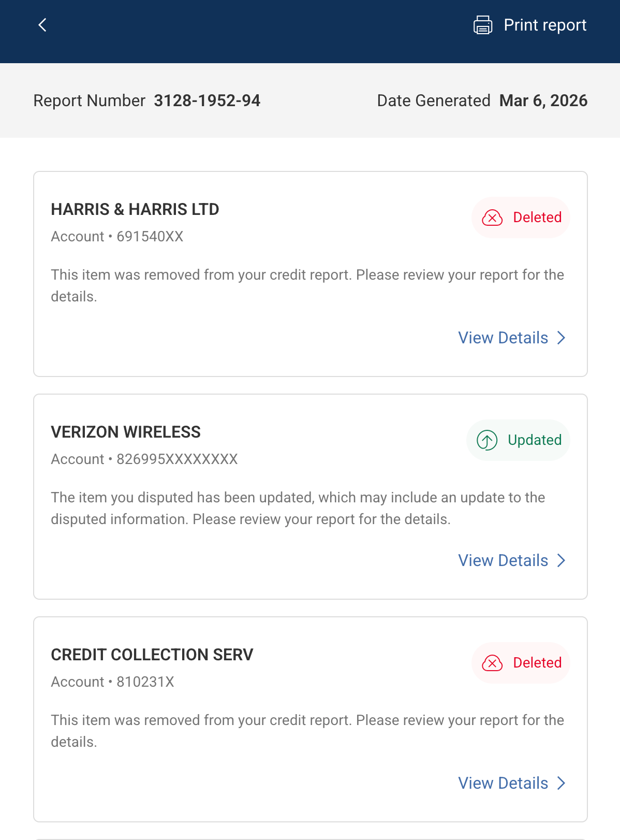Open View Details for Harris & Harris

tap(503, 338)
